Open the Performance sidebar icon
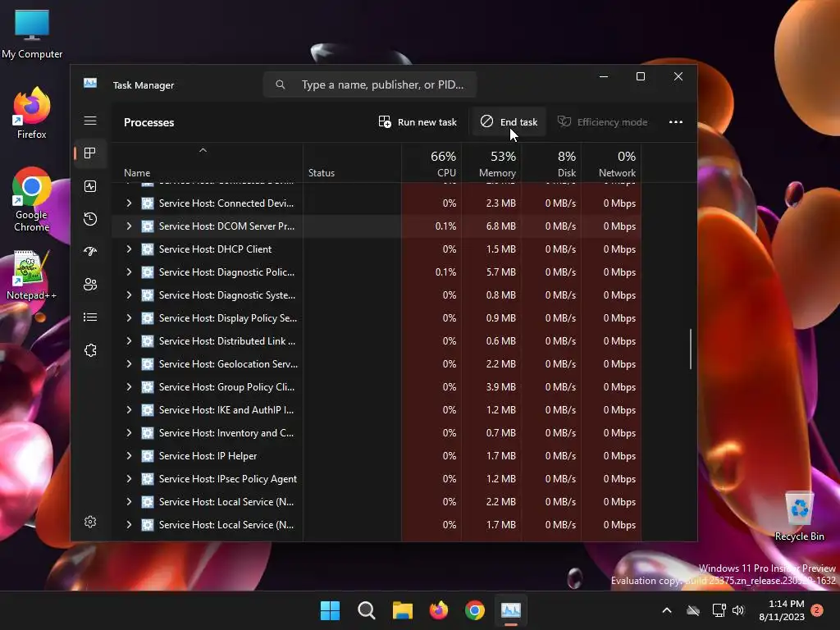This screenshot has height=630, width=840. [90, 186]
